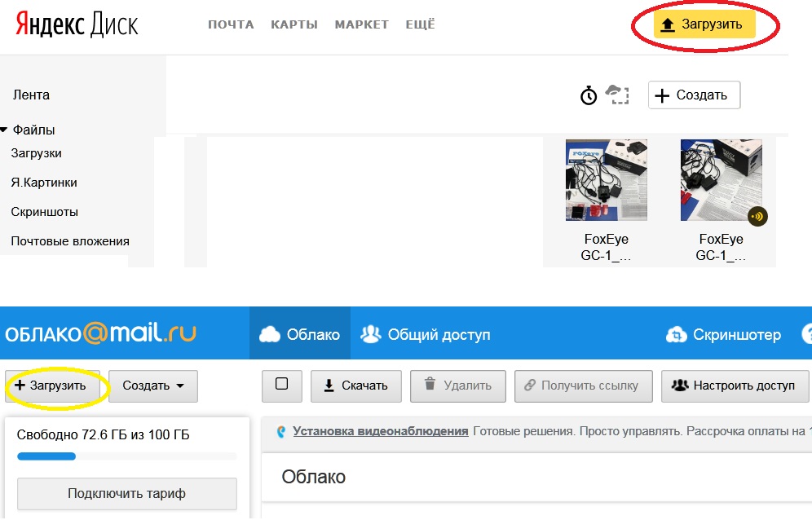Click the Скачать download button
This screenshot has width=812, height=520.
coord(355,386)
